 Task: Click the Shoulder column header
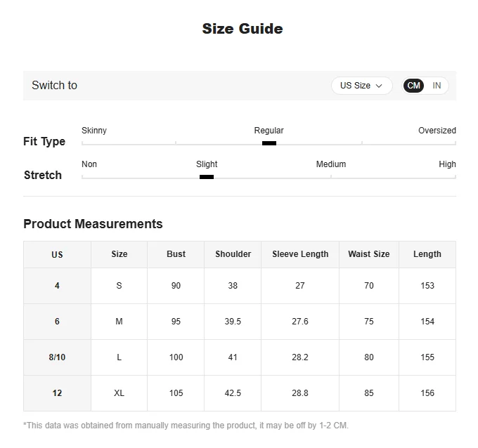pos(233,254)
